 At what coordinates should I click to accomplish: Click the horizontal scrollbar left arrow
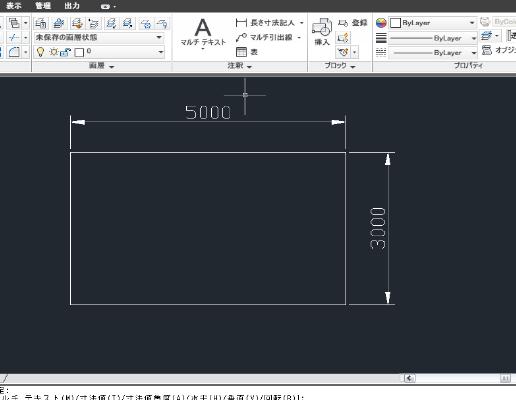410,378
